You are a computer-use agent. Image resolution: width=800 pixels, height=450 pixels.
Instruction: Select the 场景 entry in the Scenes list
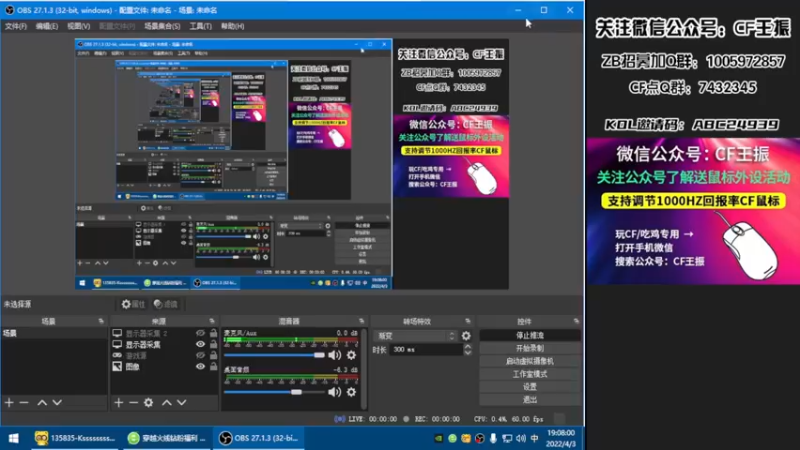[x=54, y=333]
